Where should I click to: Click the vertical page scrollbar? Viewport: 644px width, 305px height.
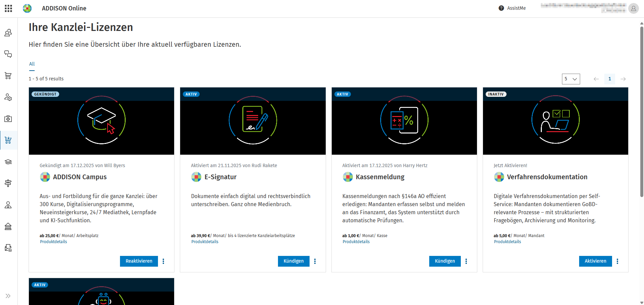point(642,111)
